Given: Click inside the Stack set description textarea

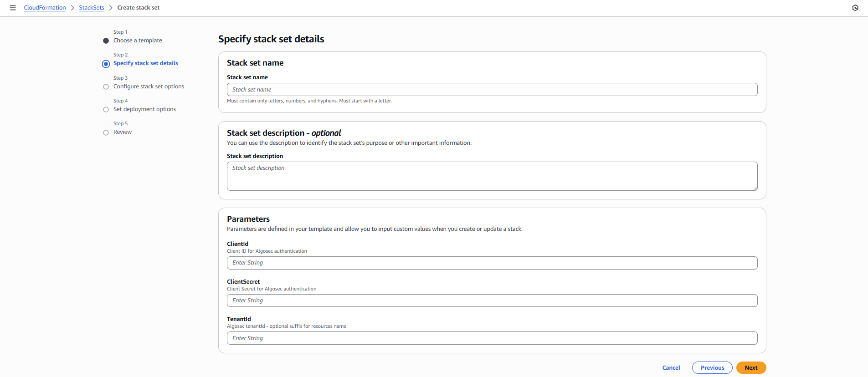Looking at the screenshot, I should (492, 176).
